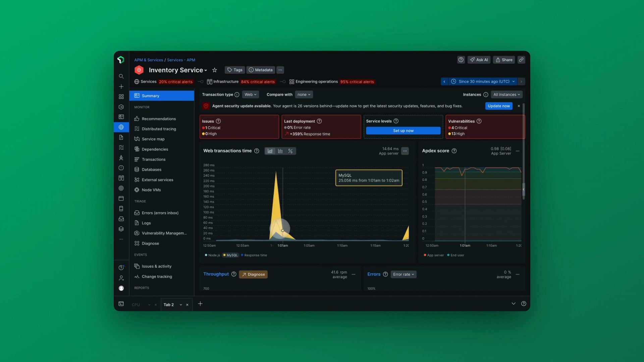
Task: Expand the CPU tab chevron menu
Action: (x=149, y=305)
